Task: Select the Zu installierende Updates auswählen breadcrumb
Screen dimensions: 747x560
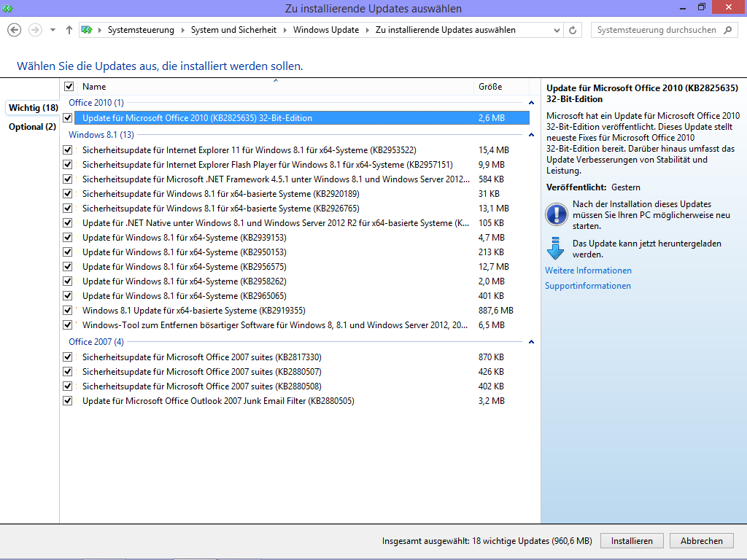Action: (x=446, y=30)
